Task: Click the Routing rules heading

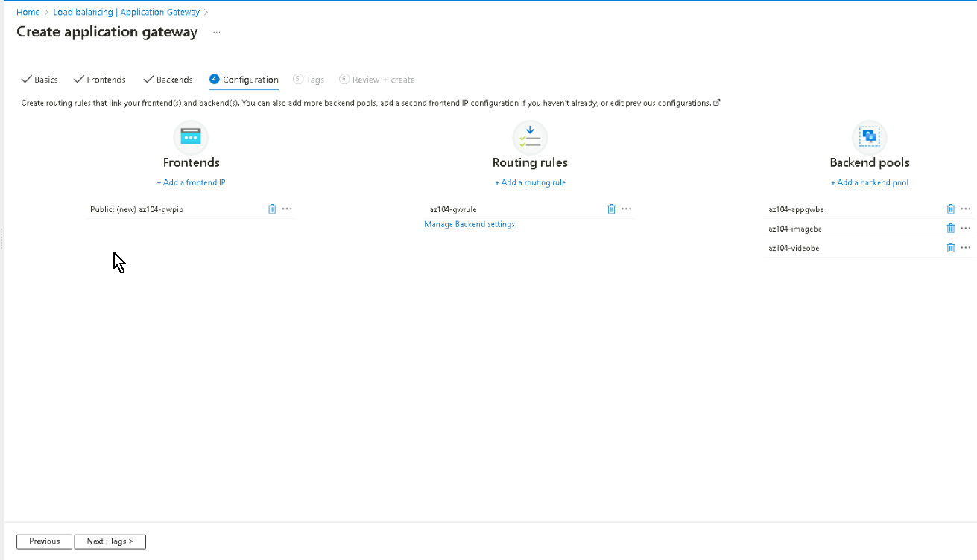Action: (530, 162)
